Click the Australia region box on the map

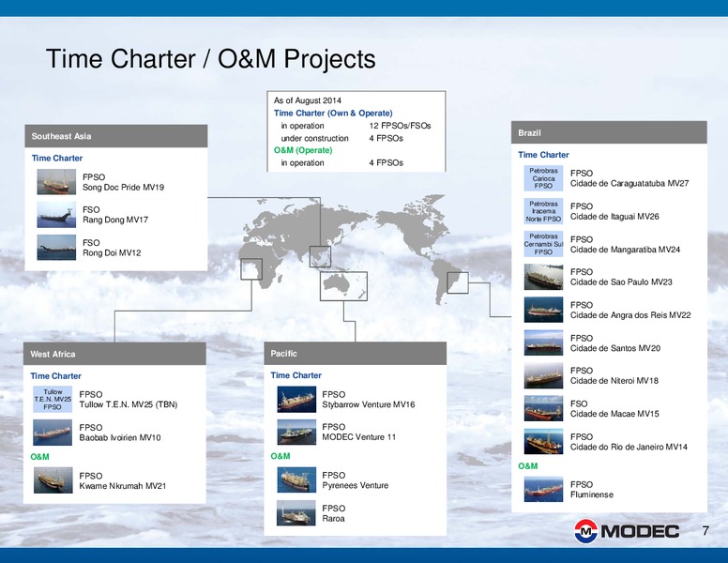343,286
